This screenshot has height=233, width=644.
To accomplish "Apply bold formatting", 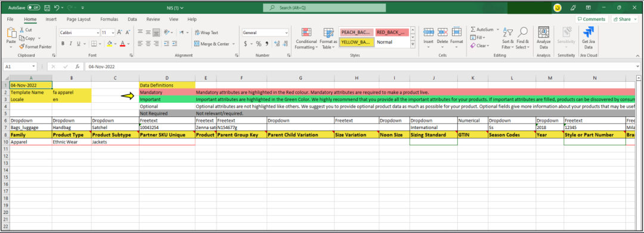I will [63, 44].
